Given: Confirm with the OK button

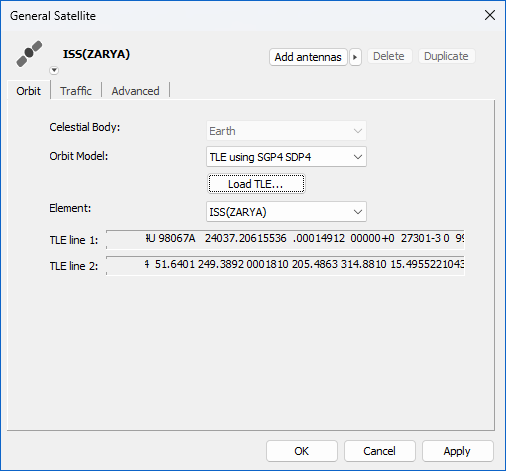Looking at the screenshot, I should point(302,451).
